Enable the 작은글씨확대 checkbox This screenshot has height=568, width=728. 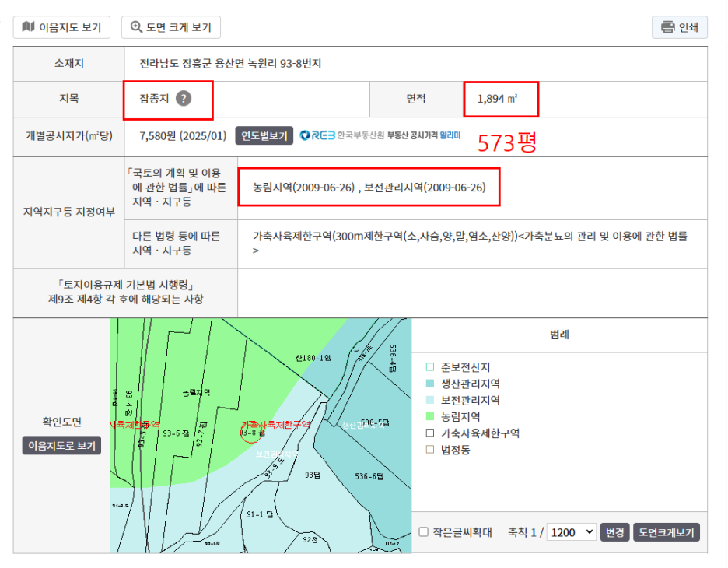(x=424, y=532)
